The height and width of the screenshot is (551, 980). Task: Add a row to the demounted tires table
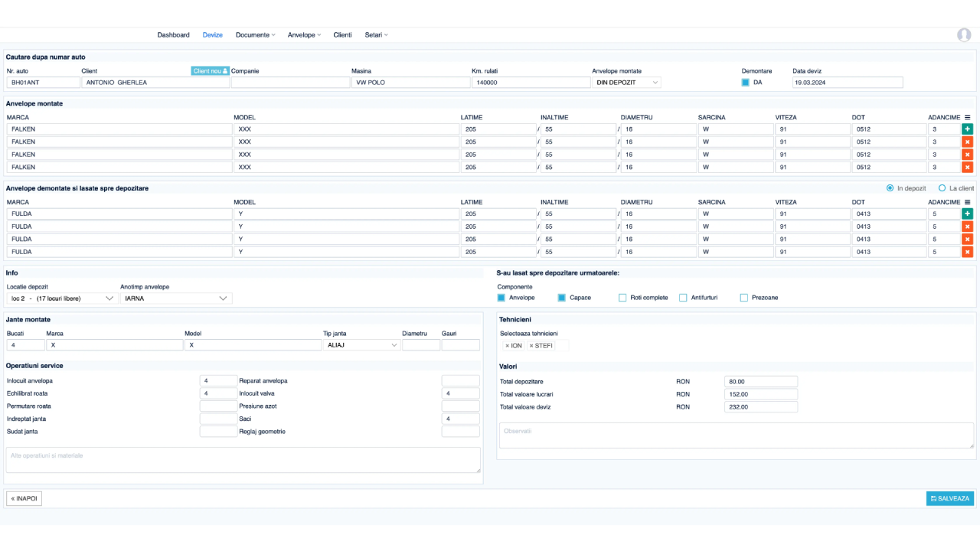click(967, 214)
